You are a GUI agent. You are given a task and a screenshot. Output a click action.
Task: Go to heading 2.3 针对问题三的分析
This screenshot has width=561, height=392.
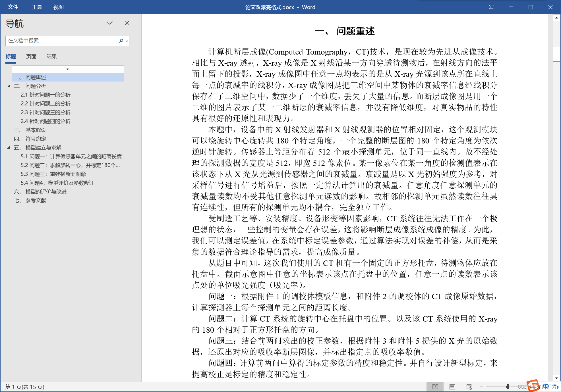pyautogui.click(x=45, y=112)
